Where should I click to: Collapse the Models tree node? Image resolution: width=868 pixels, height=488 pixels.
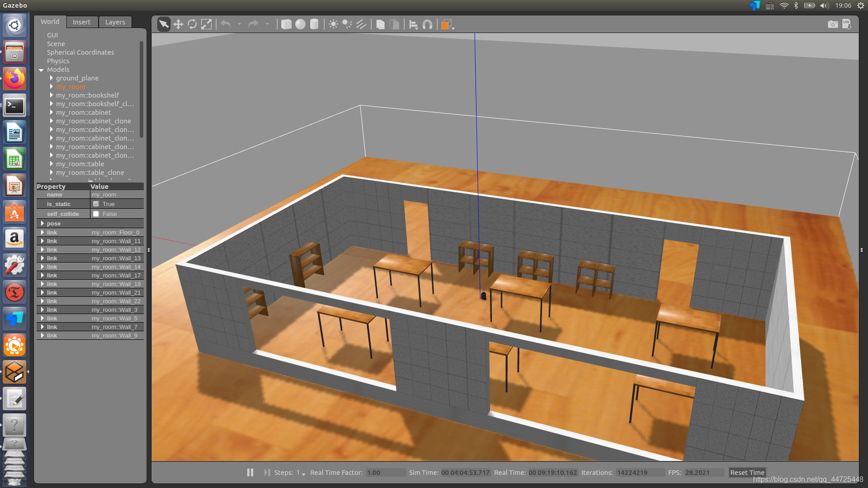[x=41, y=70]
